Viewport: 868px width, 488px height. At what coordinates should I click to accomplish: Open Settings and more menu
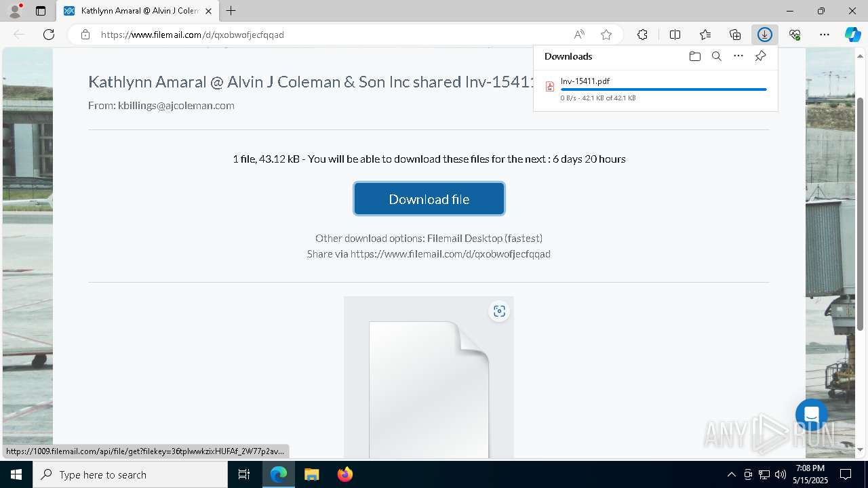825,35
